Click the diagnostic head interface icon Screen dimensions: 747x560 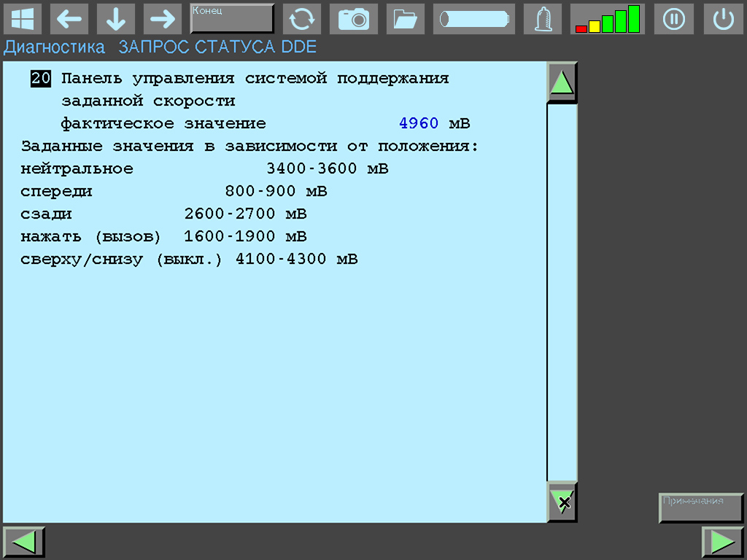point(542,19)
